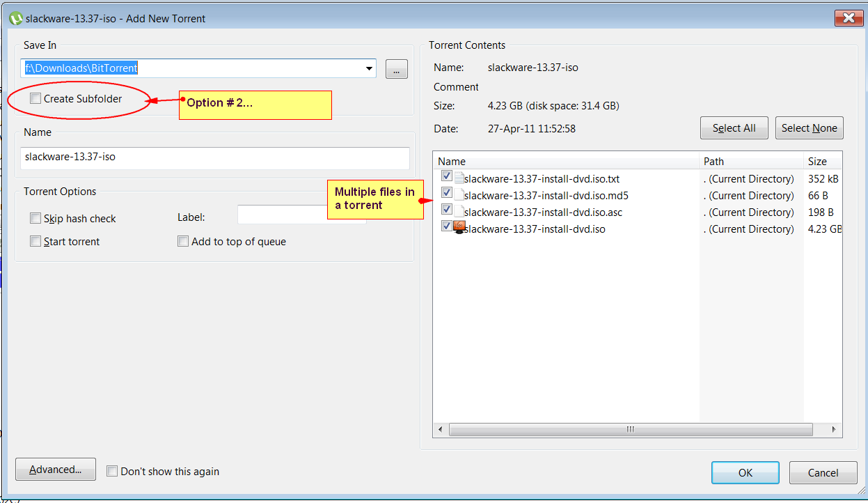The image size is (868, 503).
Task: Uncheck the iso.md5 file checkbox
Action: coord(447,193)
